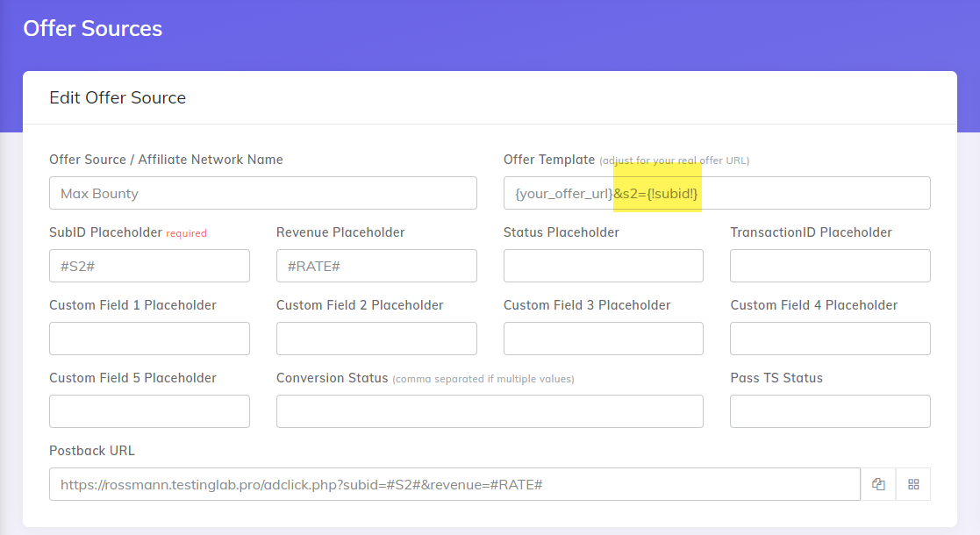Click the copy icon beside the Postback URL
The image size is (980, 535).
click(877, 483)
